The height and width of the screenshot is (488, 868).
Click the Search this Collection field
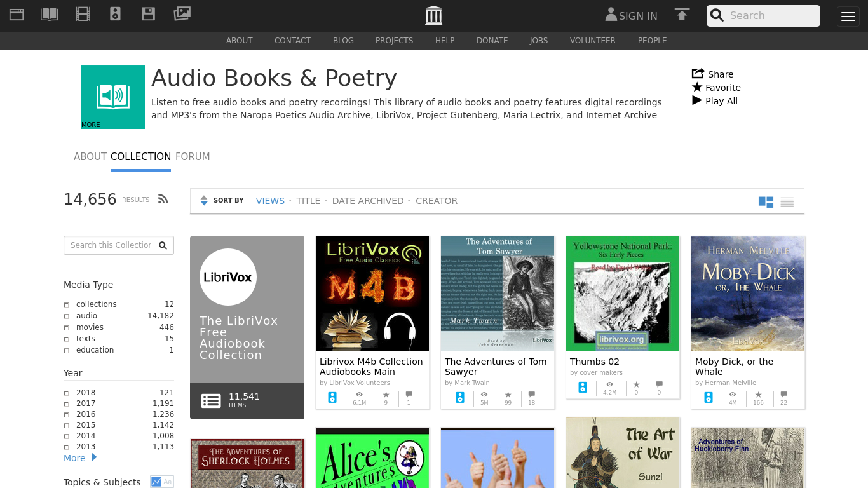pos(111,245)
